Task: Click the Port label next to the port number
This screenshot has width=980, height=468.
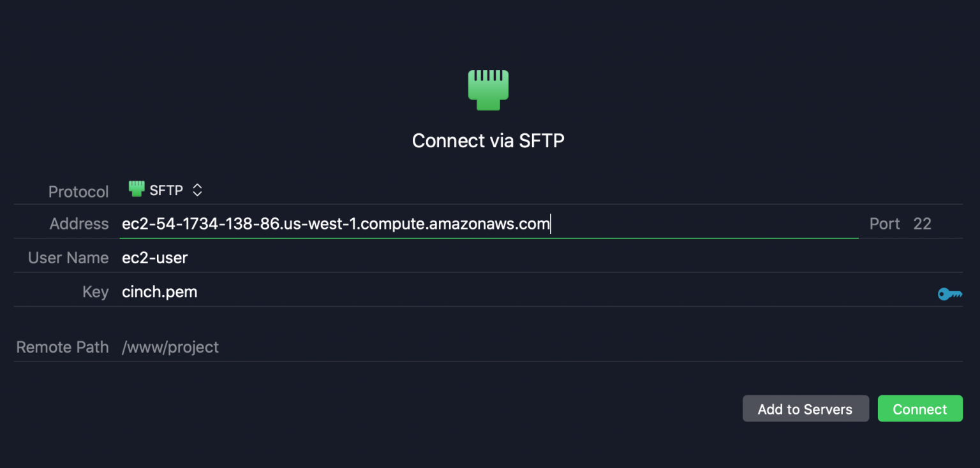Action: [x=884, y=224]
